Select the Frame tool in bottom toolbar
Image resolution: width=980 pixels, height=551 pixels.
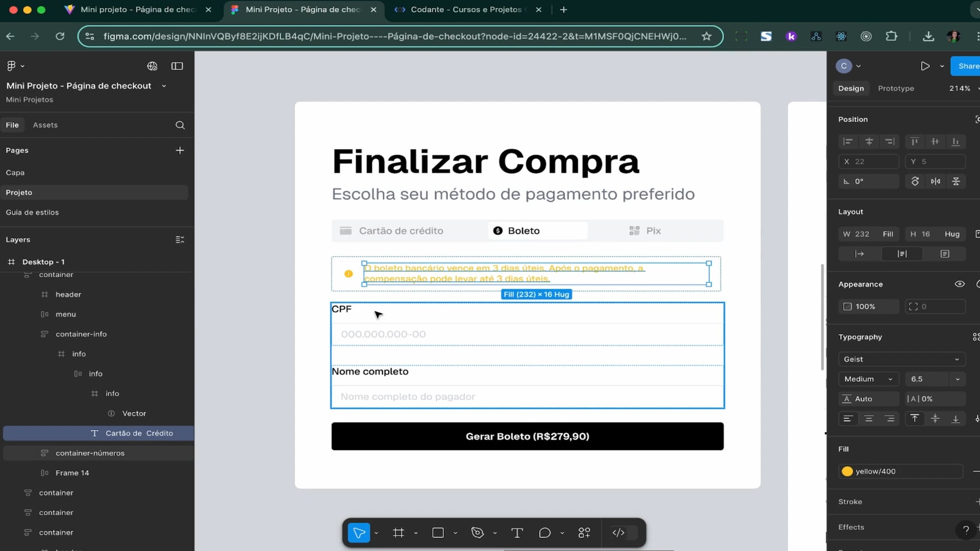click(399, 533)
